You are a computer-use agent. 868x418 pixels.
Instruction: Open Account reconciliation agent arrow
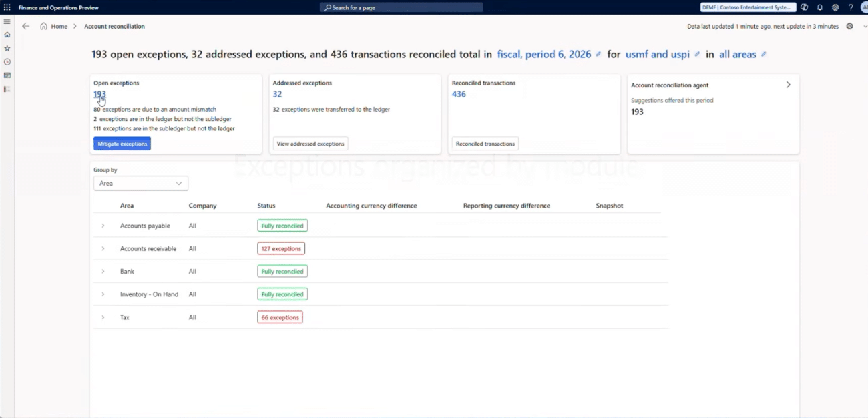[788, 85]
